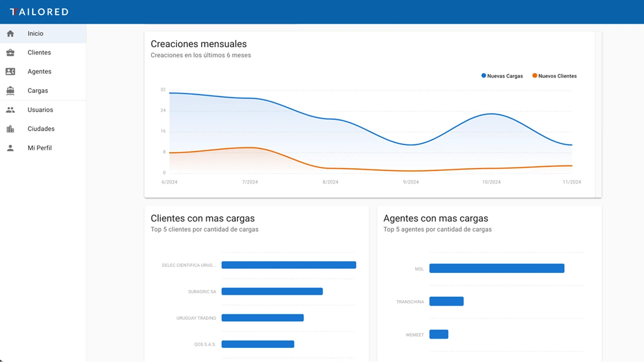Open the Cargas menu item
The image size is (644, 362).
[38, 91]
